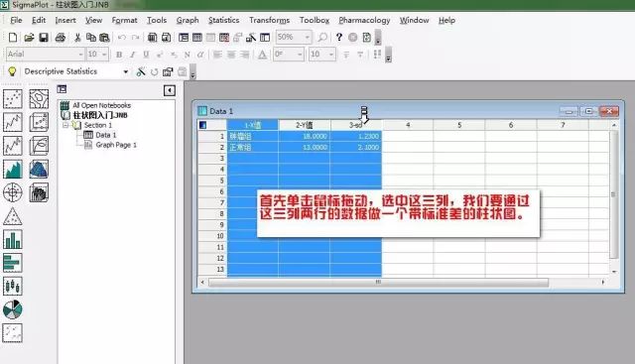Viewport: 635px width, 364px height.
Task: Open the line spacing 10 dropdown
Action: pyautogui.click(x=331, y=55)
